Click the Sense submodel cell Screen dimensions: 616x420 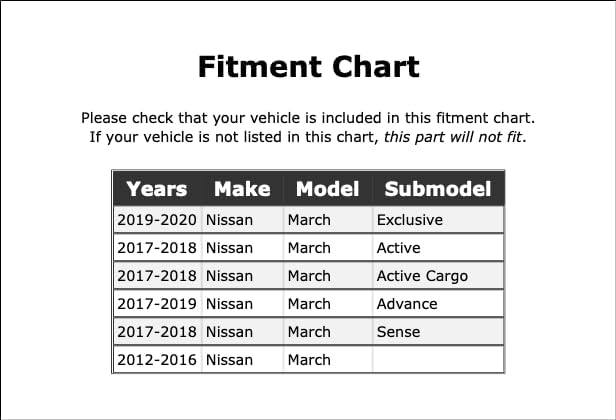click(x=438, y=332)
